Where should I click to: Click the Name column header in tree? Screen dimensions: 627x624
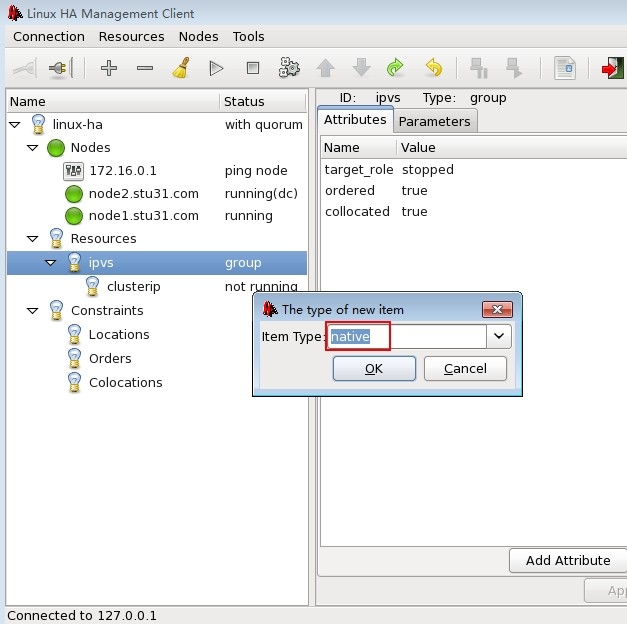point(113,102)
